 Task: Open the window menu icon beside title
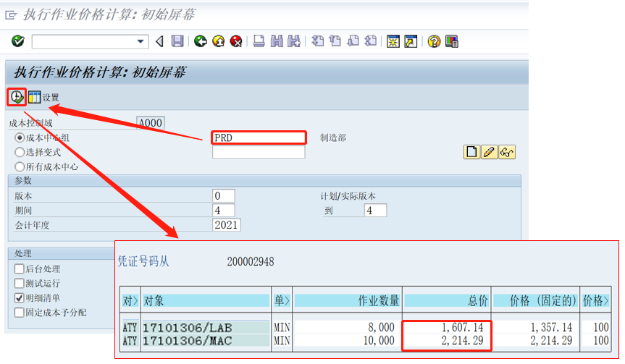coord(11,15)
